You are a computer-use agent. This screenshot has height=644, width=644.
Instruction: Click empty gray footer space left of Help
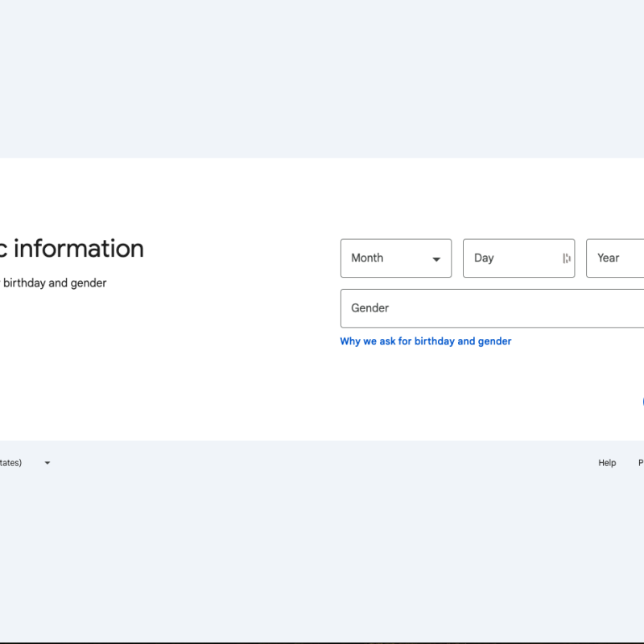[322, 463]
